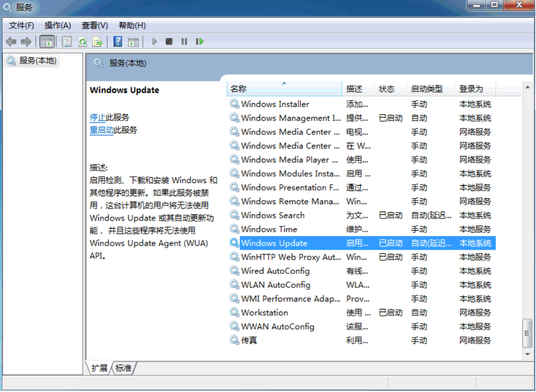The width and height of the screenshot is (536, 392).
Task: Open the properties toolbar icon
Action: click(67, 41)
